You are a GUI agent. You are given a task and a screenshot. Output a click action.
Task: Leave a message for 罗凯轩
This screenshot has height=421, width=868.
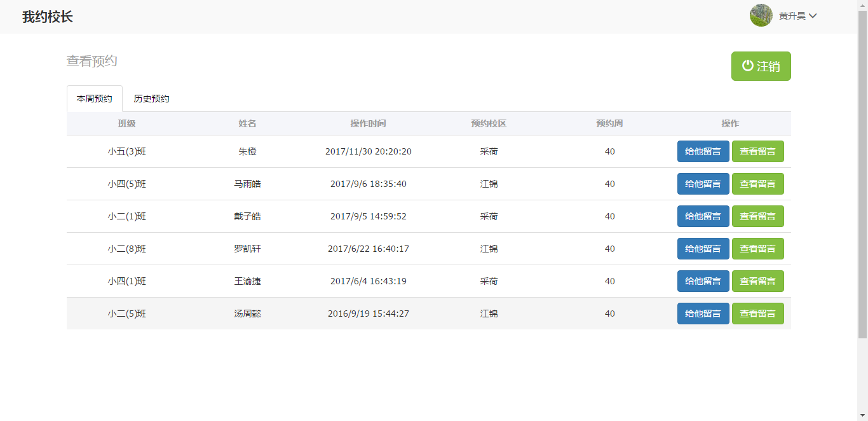pyautogui.click(x=703, y=249)
